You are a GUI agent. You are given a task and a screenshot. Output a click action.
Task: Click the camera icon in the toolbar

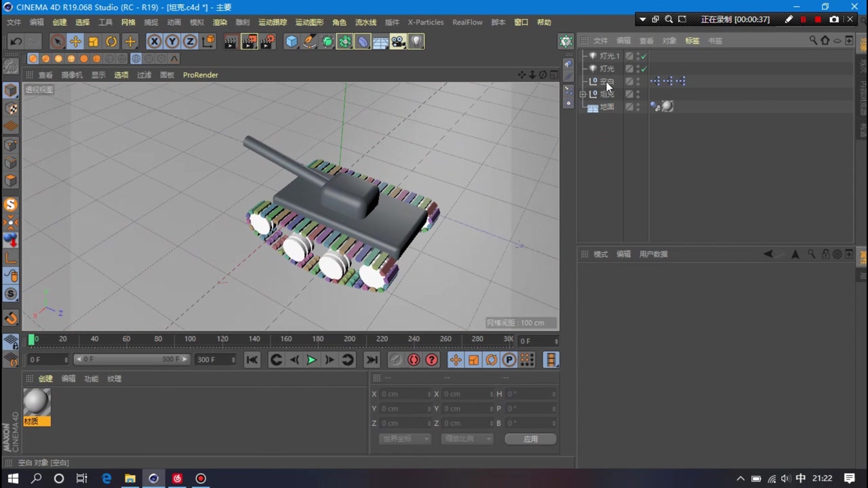(x=398, y=42)
